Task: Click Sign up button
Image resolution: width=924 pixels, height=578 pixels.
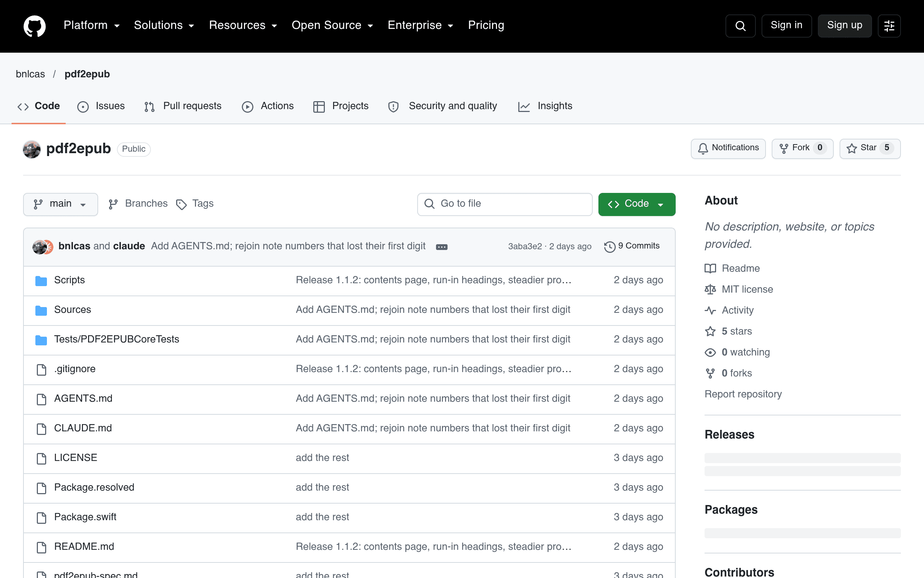Action: click(x=845, y=26)
